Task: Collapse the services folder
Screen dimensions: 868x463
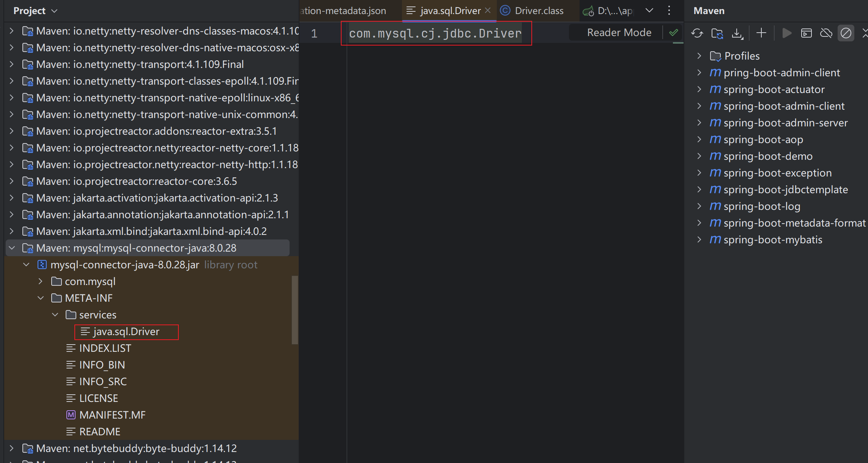Action: point(55,315)
